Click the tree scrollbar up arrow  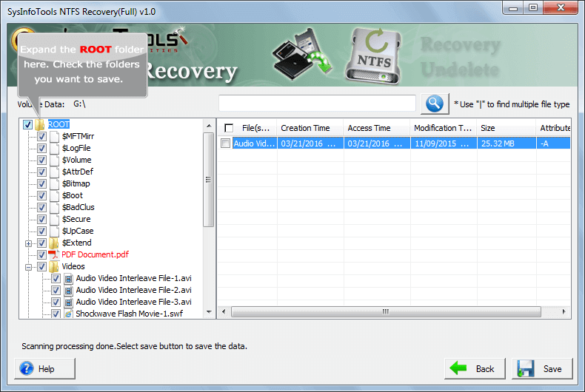coord(209,126)
